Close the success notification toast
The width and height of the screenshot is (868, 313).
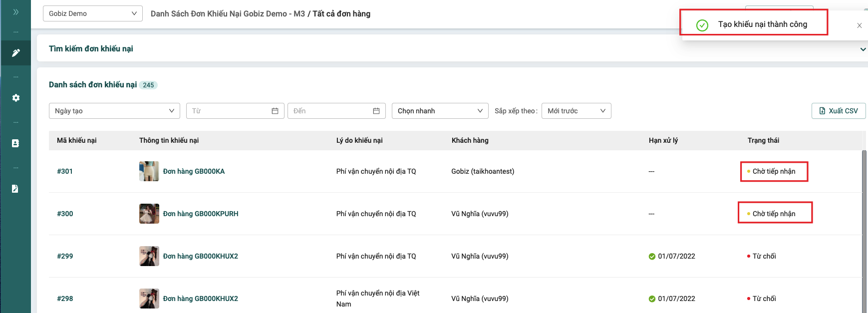point(859,25)
